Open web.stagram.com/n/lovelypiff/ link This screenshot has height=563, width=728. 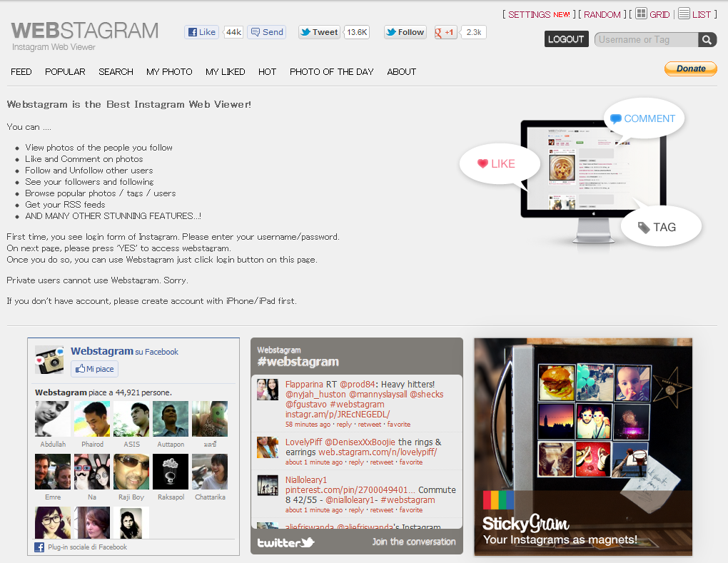coord(378,452)
